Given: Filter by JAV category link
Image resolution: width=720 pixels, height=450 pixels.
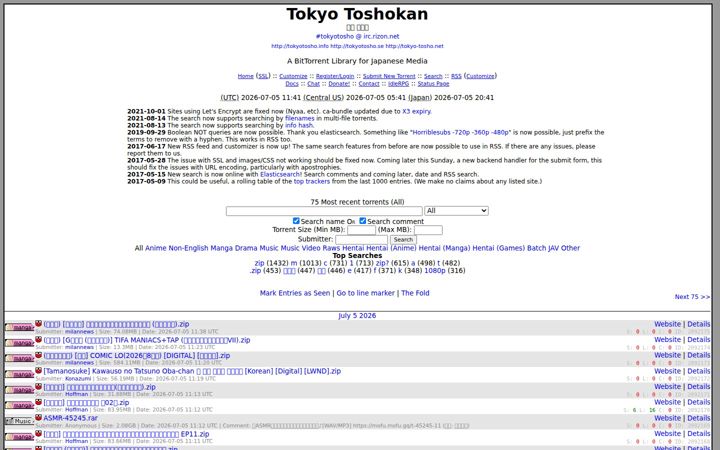Looking at the screenshot, I should click(553, 248).
